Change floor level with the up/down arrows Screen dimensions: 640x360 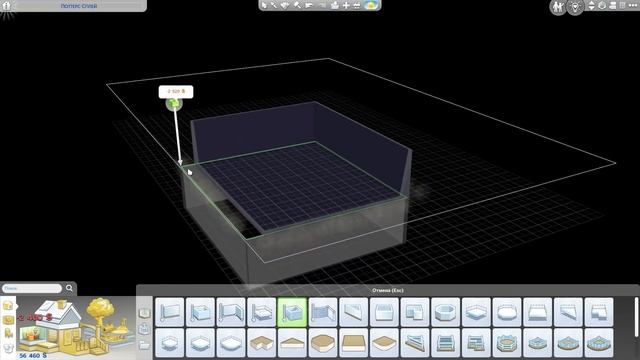click(x=591, y=5)
